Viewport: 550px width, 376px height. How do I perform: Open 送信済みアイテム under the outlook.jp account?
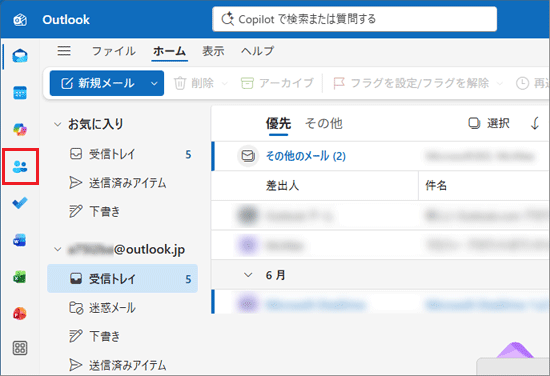122,365
